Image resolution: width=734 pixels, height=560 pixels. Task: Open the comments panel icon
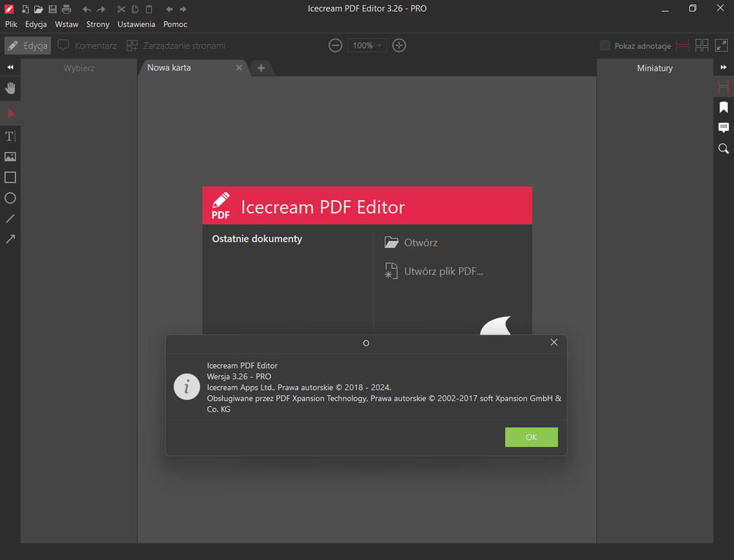(724, 128)
